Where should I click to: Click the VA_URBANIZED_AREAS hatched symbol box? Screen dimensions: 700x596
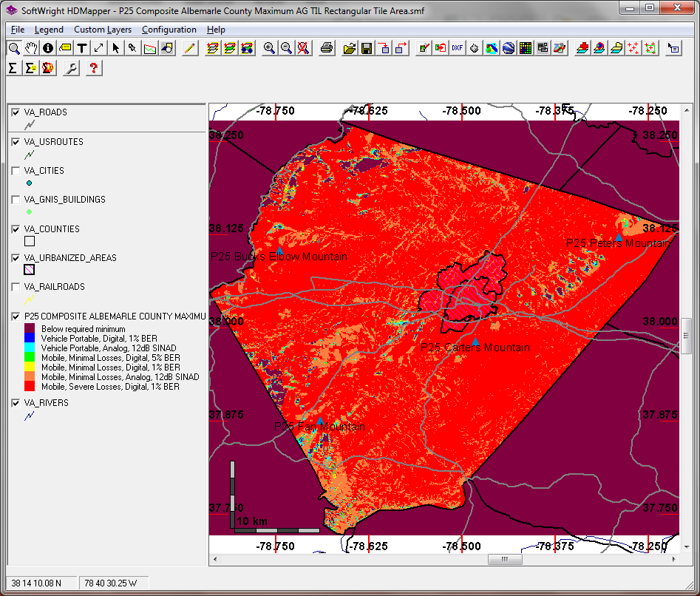coord(30,270)
